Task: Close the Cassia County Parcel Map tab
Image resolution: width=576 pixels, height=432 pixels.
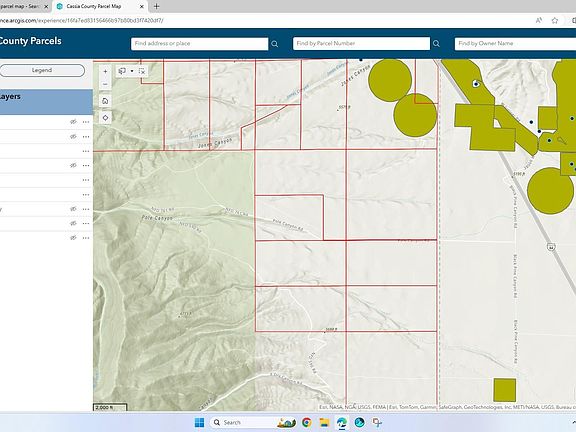Action: 142,6
